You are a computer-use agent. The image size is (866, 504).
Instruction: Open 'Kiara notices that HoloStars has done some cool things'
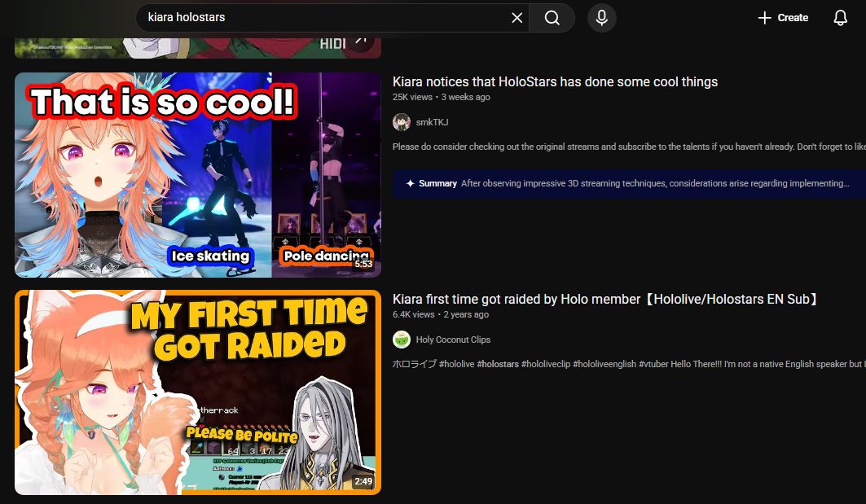tap(555, 81)
